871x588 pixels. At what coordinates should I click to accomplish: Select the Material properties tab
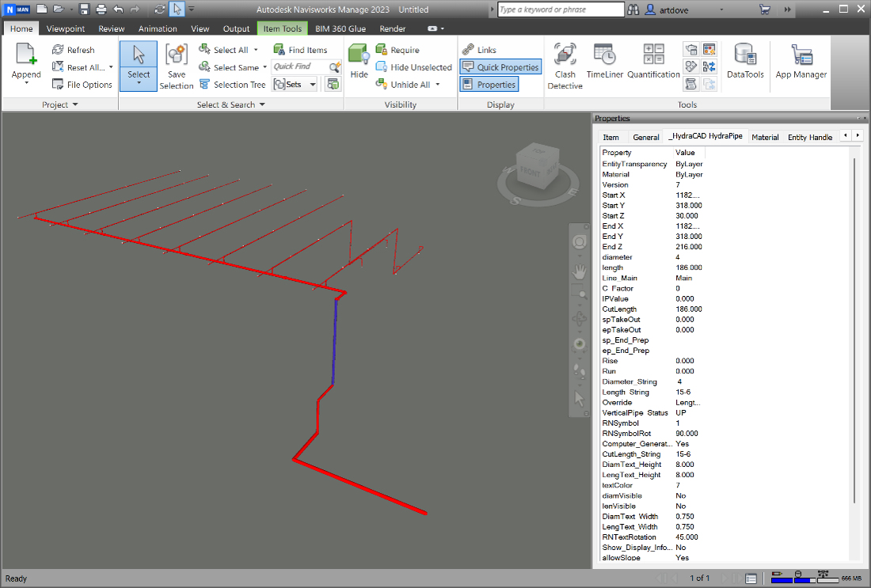[x=765, y=137]
